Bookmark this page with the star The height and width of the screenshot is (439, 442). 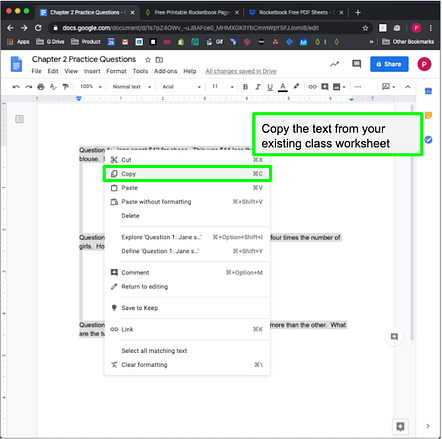(365, 28)
